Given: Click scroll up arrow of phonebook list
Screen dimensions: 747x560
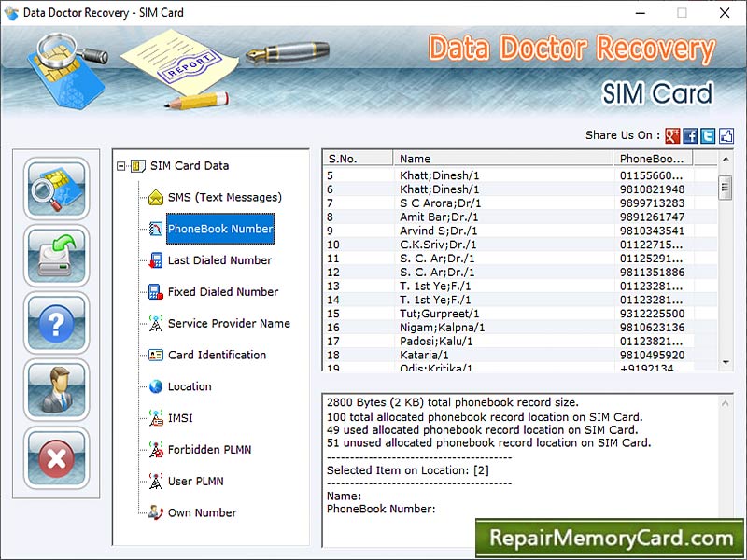Looking at the screenshot, I should (726, 159).
